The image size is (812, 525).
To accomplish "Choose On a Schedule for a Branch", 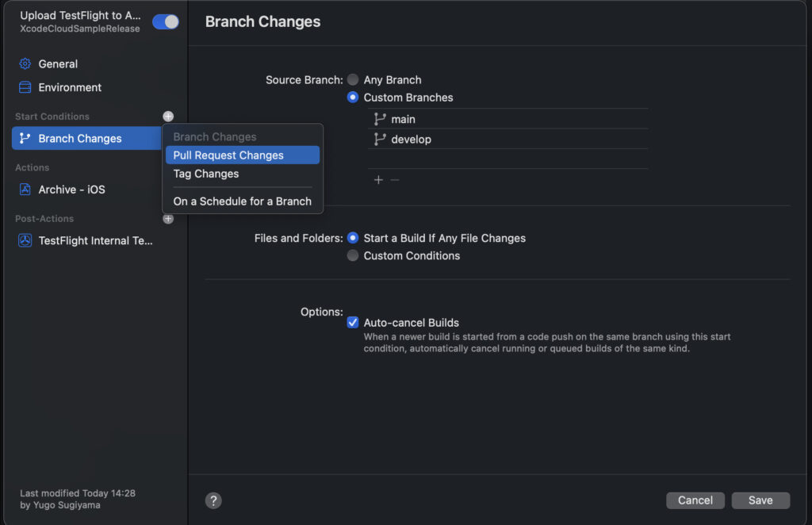I will tap(243, 201).
